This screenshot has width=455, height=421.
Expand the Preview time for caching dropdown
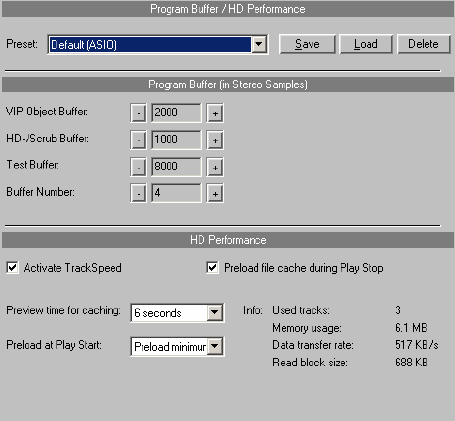(x=215, y=313)
